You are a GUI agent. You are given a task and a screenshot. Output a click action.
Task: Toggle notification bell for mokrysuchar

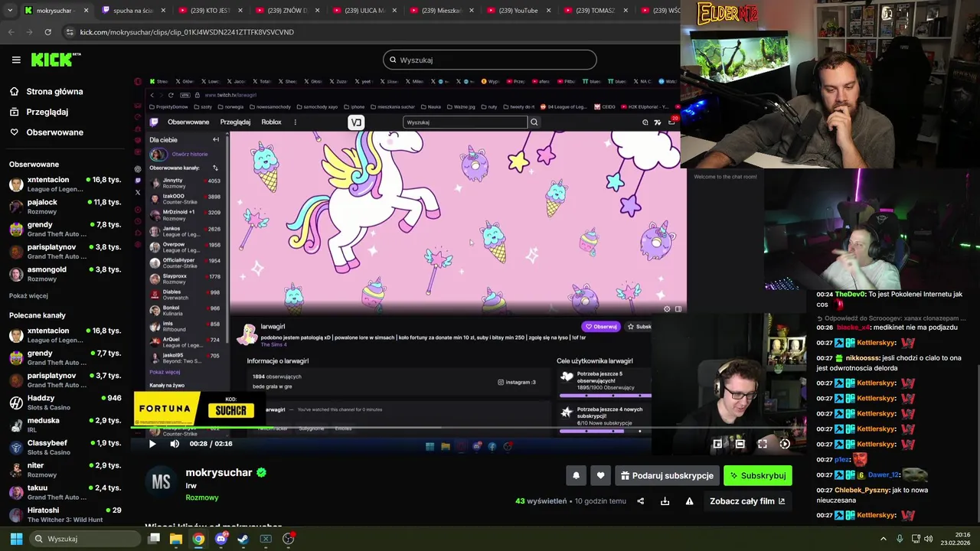(577, 475)
